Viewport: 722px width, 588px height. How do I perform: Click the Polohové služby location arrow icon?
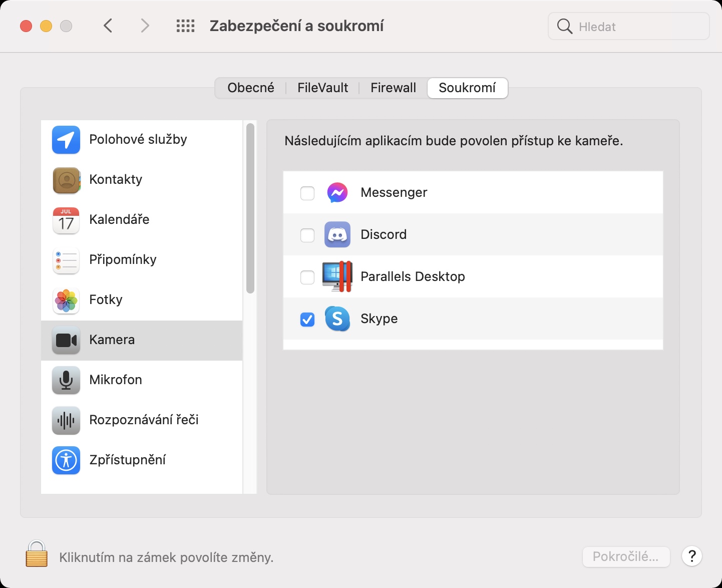coord(66,140)
